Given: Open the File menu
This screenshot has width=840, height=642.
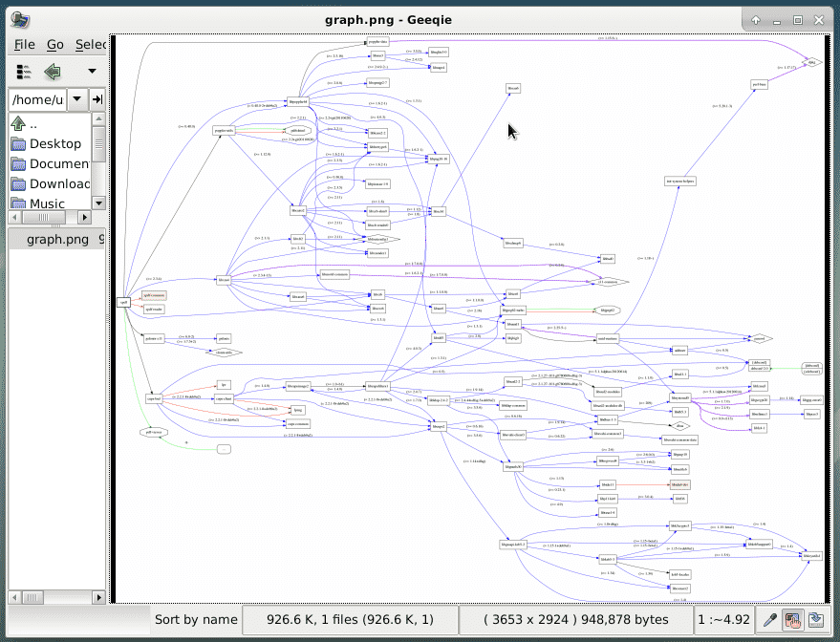Looking at the screenshot, I should [x=23, y=44].
